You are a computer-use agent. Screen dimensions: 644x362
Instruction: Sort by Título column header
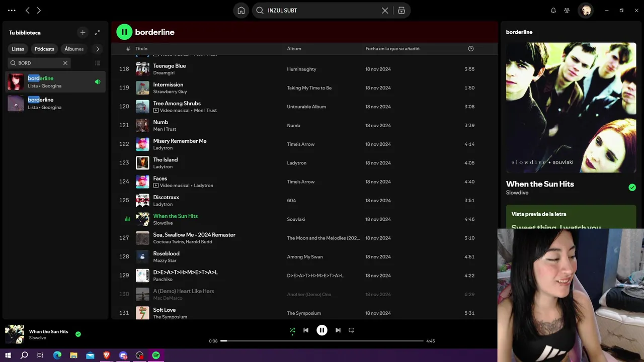click(x=141, y=49)
